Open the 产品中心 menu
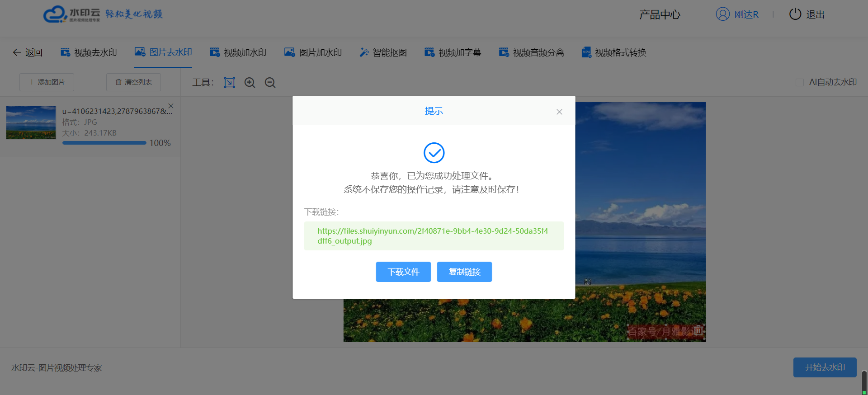 tap(660, 14)
